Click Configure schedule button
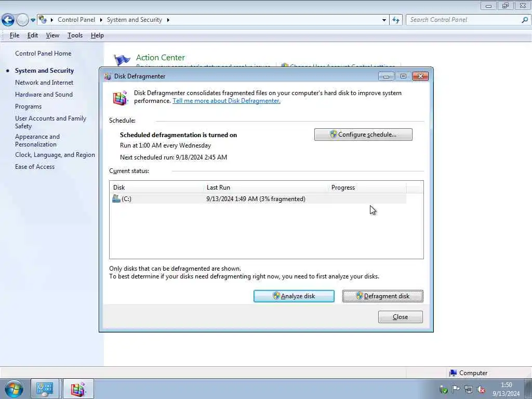This screenshot has width=532, height=399. click(363, 135)
